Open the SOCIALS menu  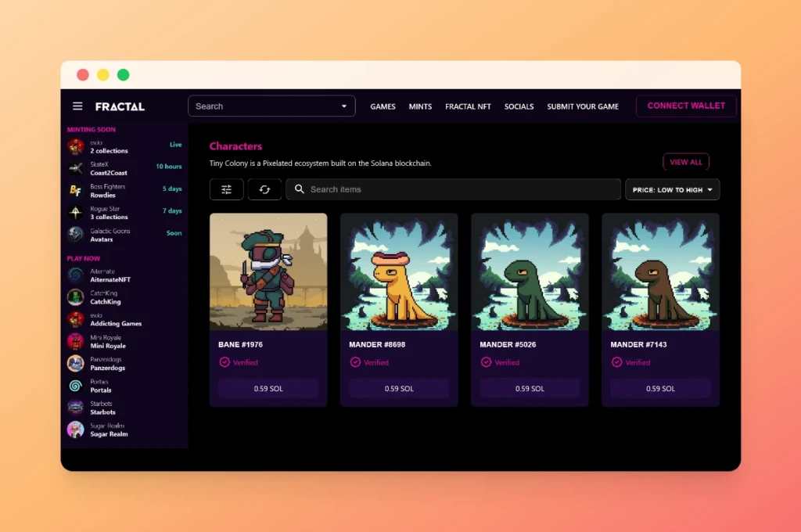[x=519, y=106]
